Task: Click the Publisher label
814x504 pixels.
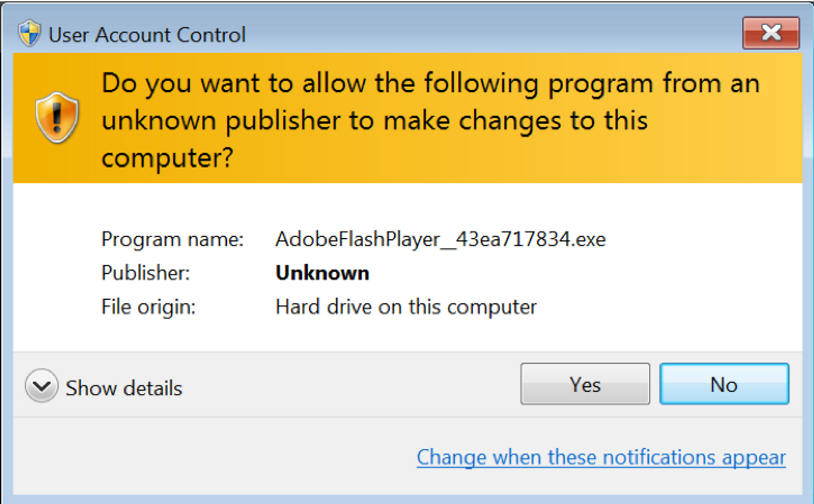Action: tap(146, 273)
